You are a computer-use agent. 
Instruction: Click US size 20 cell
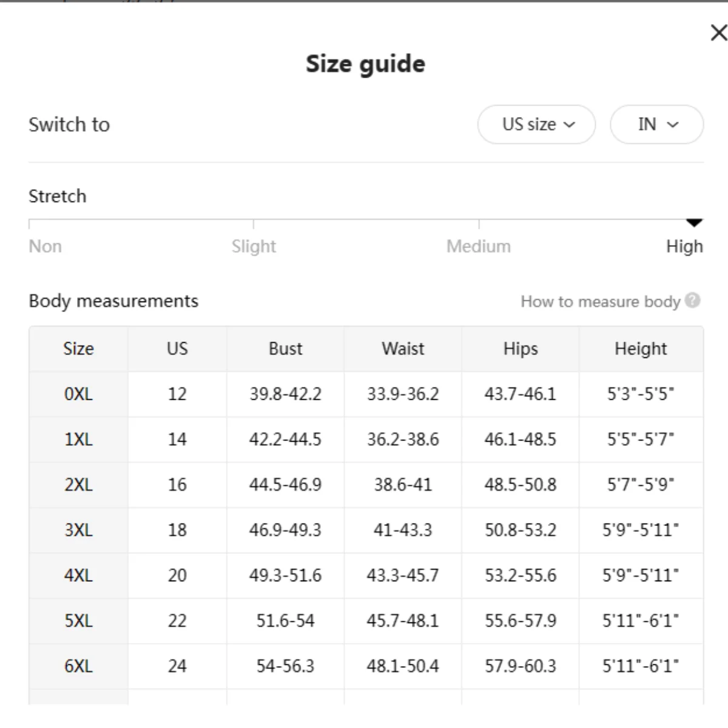(x=177, y=576)
